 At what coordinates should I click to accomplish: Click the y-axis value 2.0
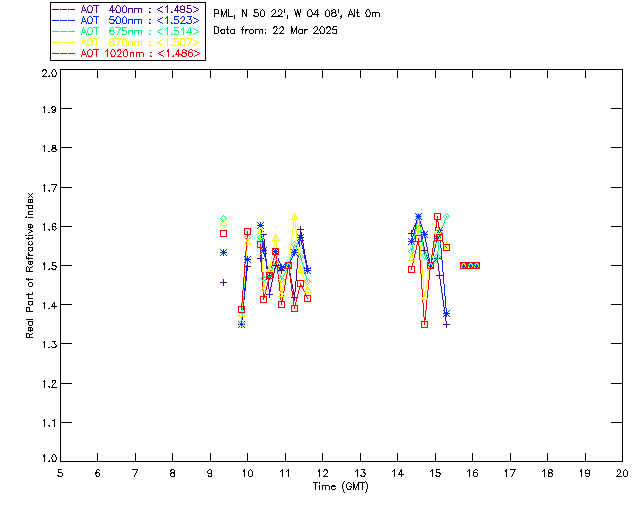(49, 73)
